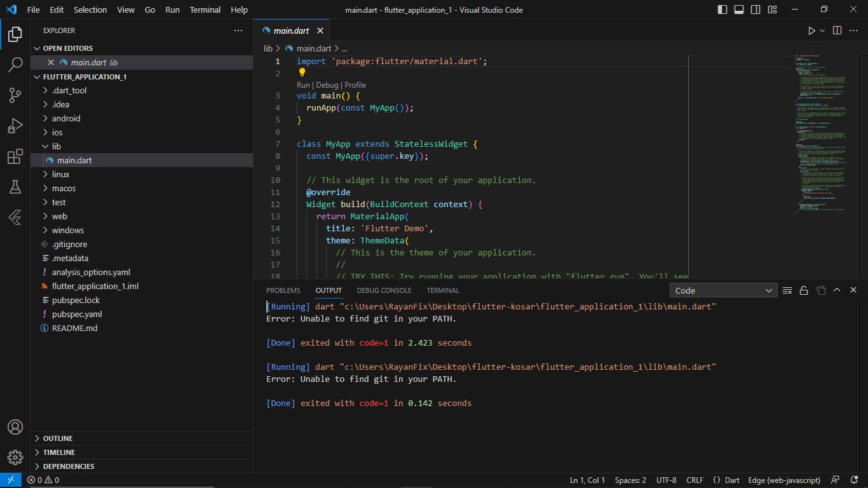Click the Spaces: 2 indentation button
The width and height of the screenshot is (868, 488).
pos(630,480)
